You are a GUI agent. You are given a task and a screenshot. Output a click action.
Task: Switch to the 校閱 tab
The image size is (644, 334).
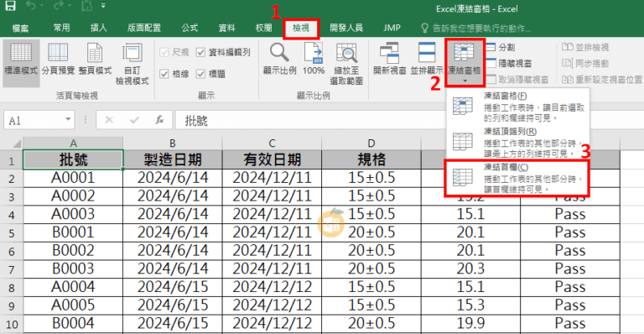coord(263,28)
